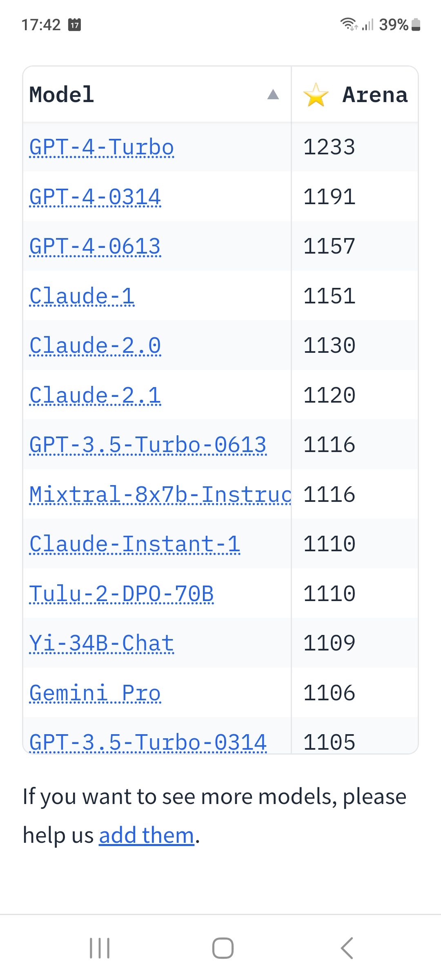Open the GPT-4-Turbo model link
441x980 pixels.
(x=102, y=147)
